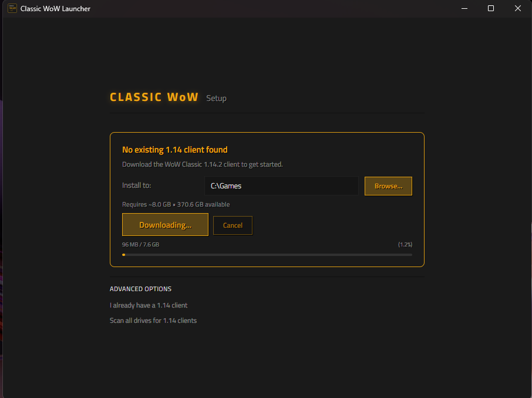Image resolution: width=532 pixels, height=398 pixels.
Task: Click the CLASSIC WoW logo text
Action: (154, 97)
